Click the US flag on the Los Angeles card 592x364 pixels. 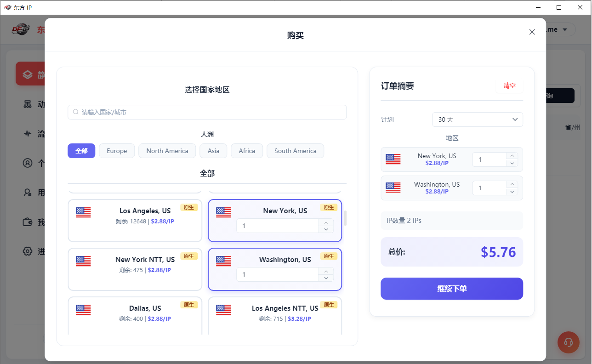(x=83, y=212)
